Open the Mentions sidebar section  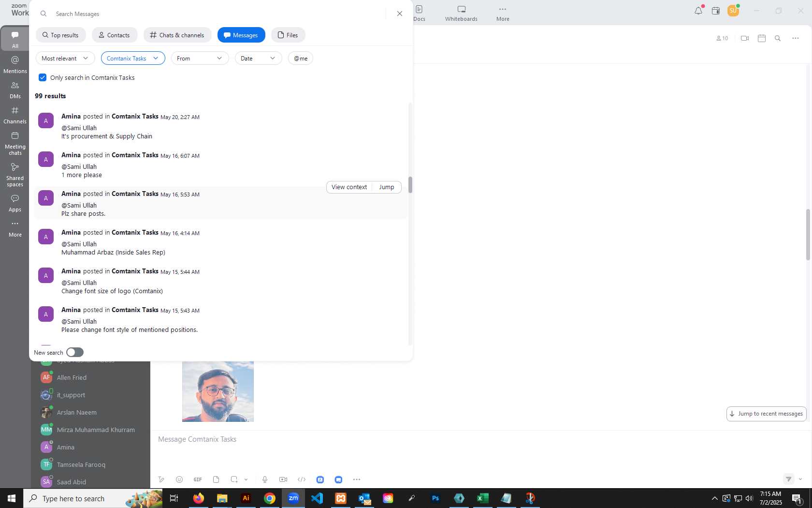pos(15,64)
